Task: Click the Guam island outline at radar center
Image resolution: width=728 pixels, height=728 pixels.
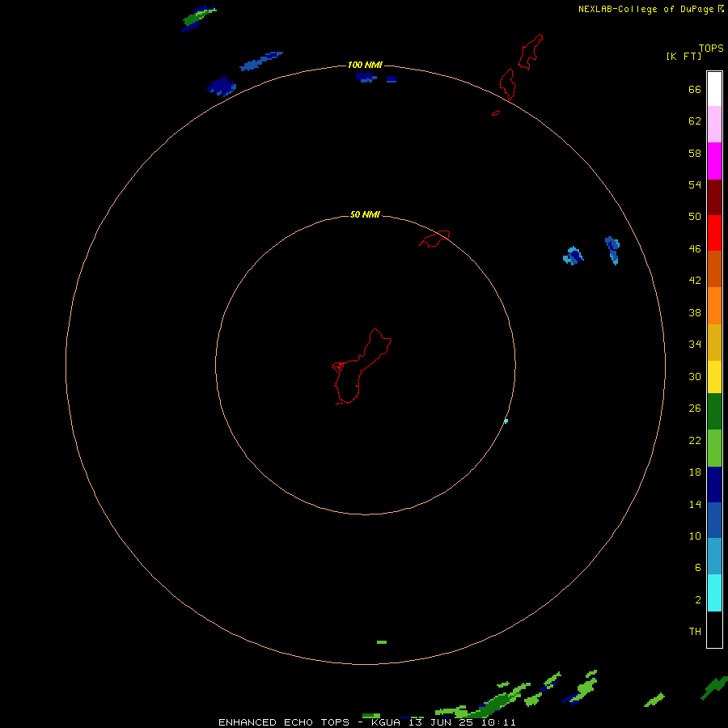Action: [362, 366]
